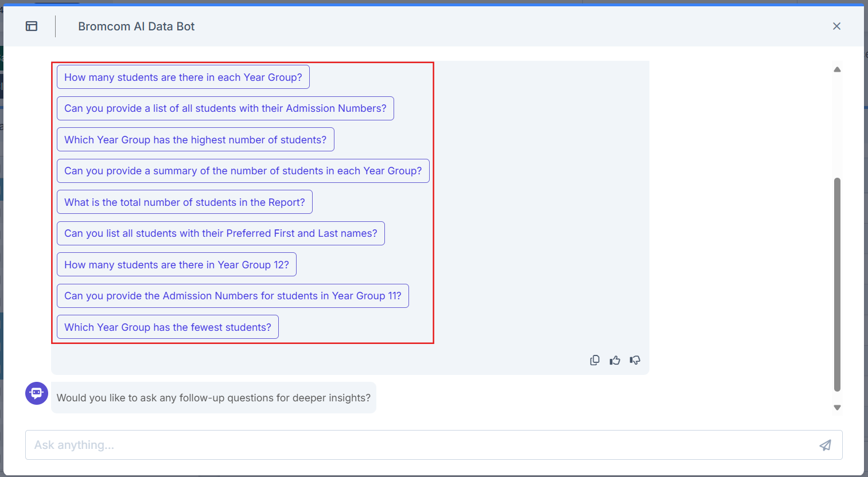This screenshot has width=868, height=477.
Task: Ask total number of students in Report
Action: click(x=184, y=202)
